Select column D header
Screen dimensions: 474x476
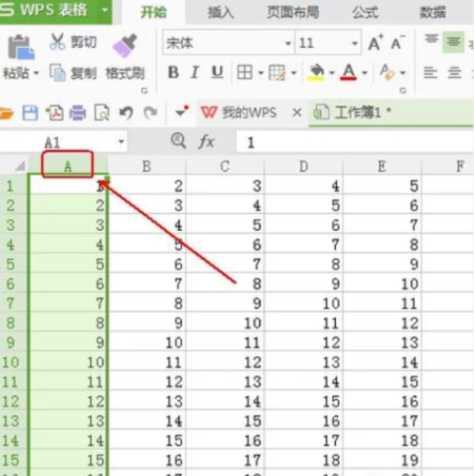303,166
